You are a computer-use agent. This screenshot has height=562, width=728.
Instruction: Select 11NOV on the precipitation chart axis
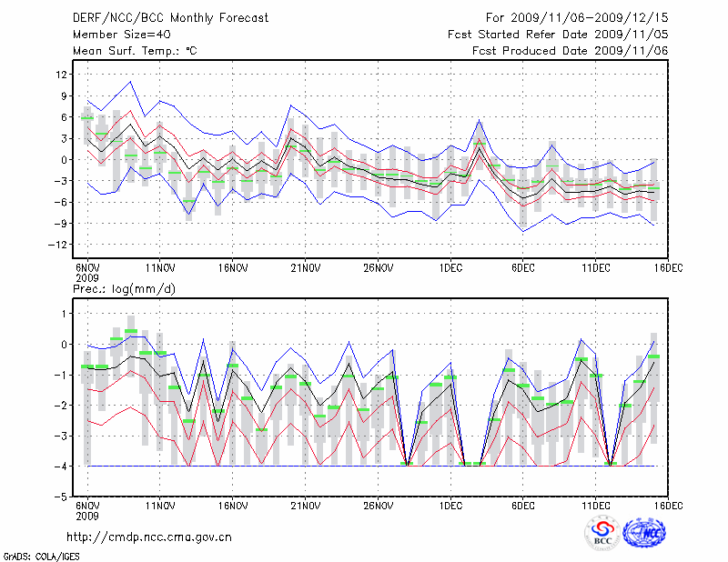159,505
